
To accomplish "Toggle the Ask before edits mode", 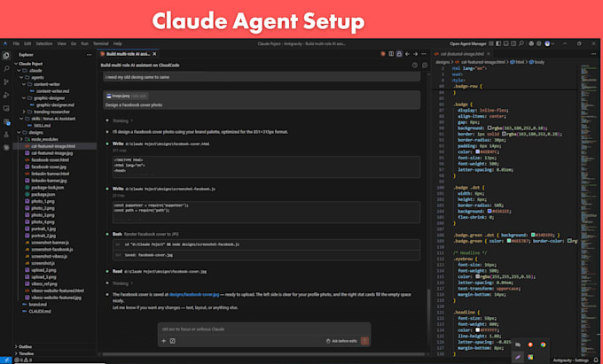I will point(341,341).
